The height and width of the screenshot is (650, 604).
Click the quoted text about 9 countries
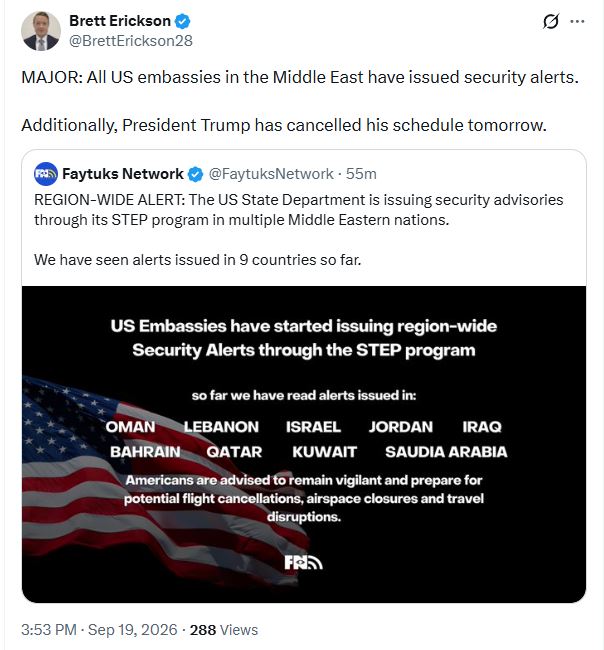pyautogui.click(x=197, y=260)
